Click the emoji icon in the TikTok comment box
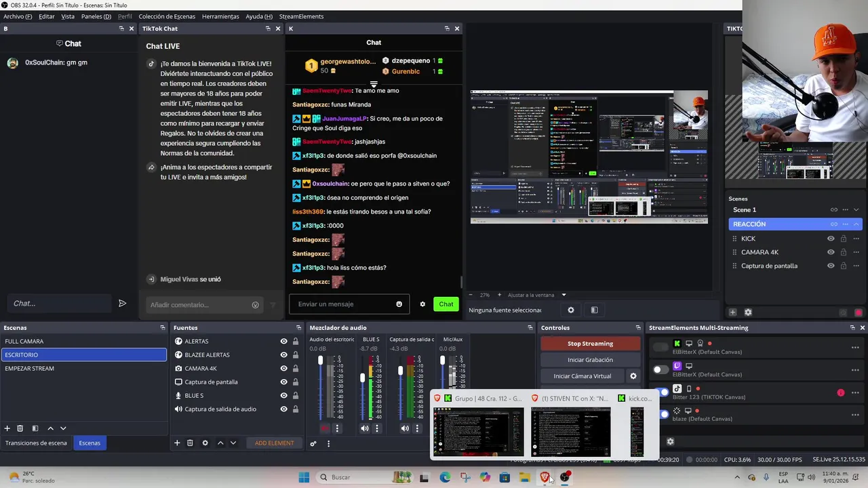The height and width of the screenshot is (488, 868). [x=256, y=305]
